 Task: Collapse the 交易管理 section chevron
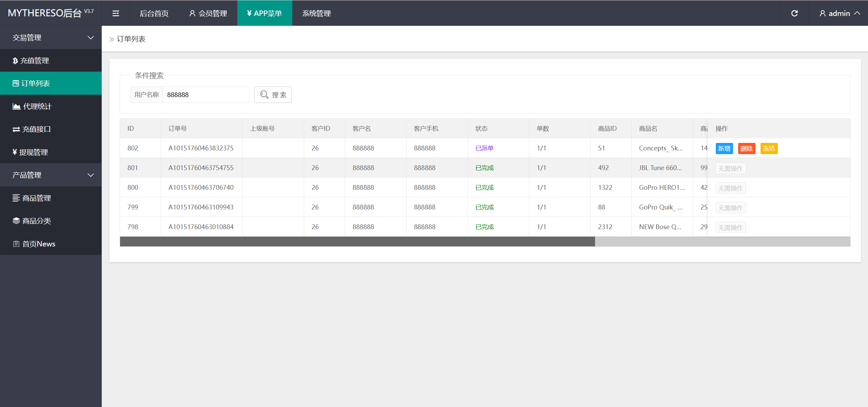tap(91, 38)
